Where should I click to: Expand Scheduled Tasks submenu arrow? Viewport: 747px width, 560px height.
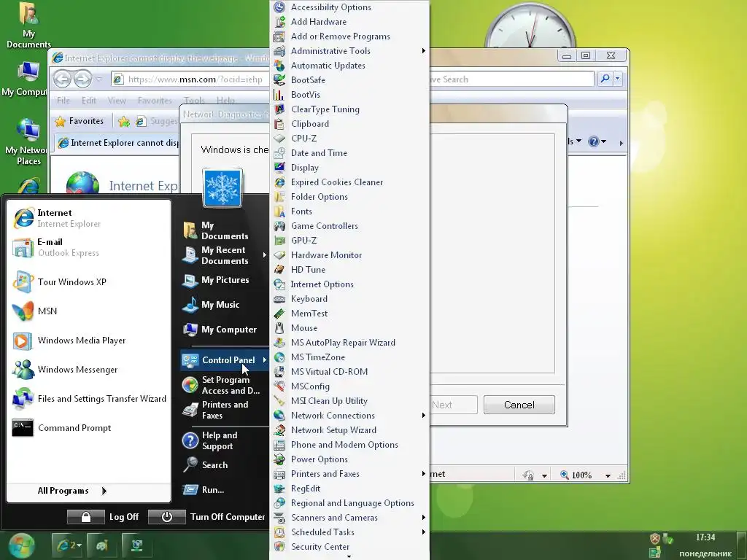tap(424, 532)
